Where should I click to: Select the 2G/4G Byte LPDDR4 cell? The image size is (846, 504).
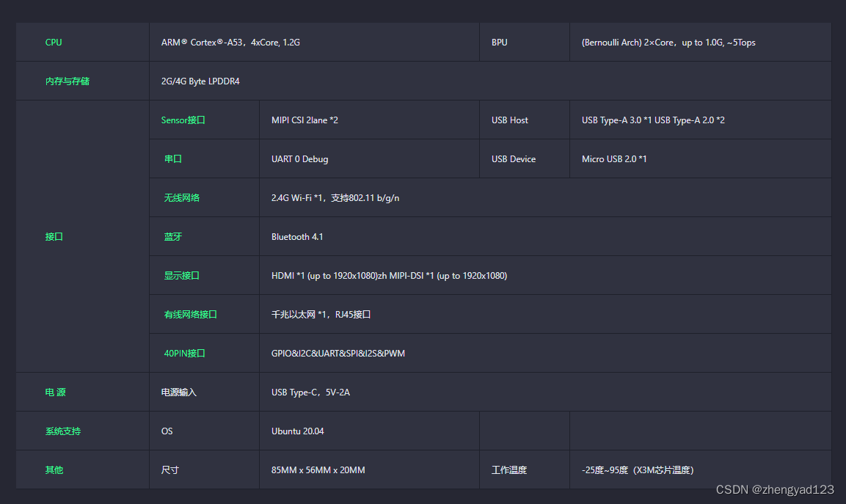490,81
